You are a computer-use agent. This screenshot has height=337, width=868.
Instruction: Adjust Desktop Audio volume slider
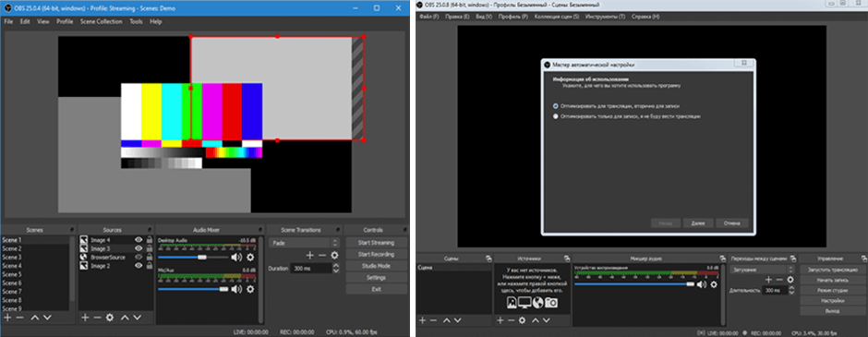click(x=193, y=258)
